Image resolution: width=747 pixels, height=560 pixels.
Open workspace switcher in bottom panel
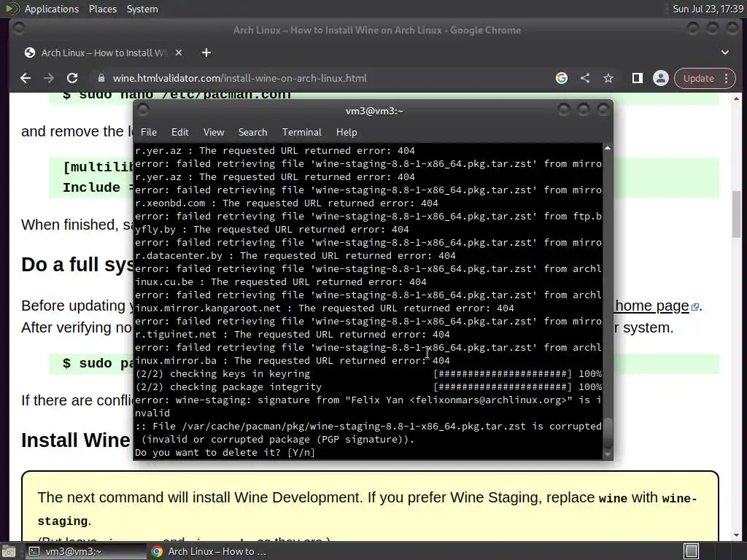(691, 551)
